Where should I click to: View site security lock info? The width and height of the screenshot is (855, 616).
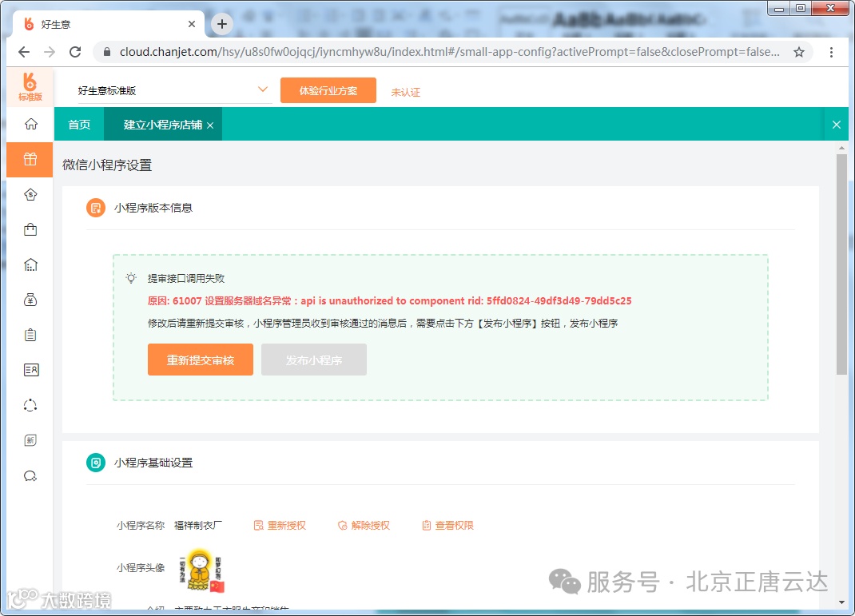pos(107,52)
